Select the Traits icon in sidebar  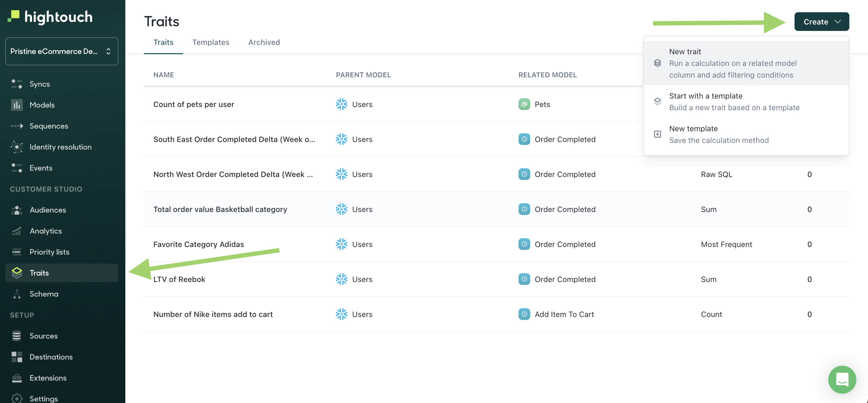tap(17, 272)
